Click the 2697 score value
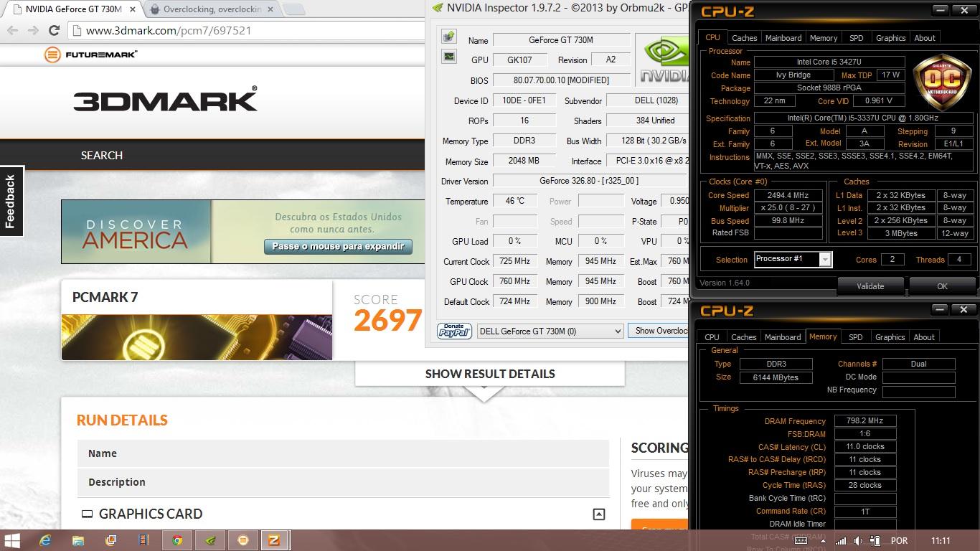This screenshot has width=980, height=551. (x=387, y=321)
